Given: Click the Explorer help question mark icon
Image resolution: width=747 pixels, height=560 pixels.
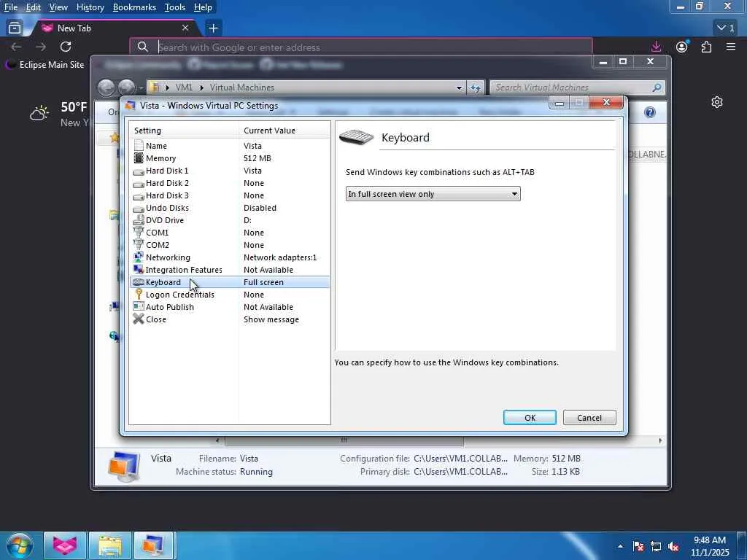Looking at the screenshot, I should tap(650, 112).
